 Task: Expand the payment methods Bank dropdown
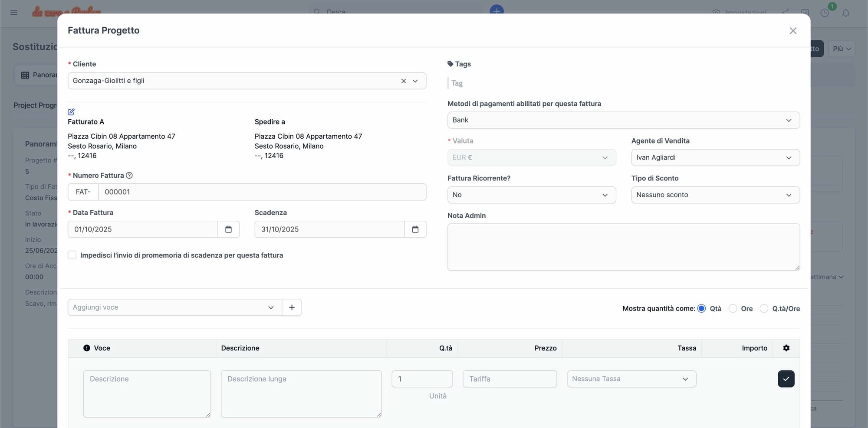[623, 120]
